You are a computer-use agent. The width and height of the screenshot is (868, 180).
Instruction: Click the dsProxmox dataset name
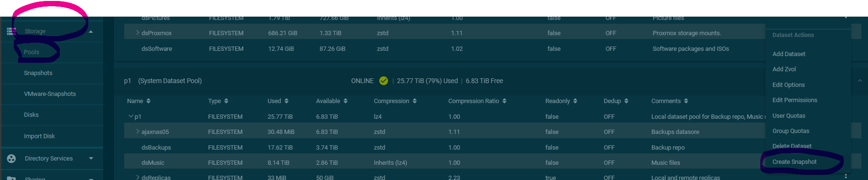(x=157, y=33)
